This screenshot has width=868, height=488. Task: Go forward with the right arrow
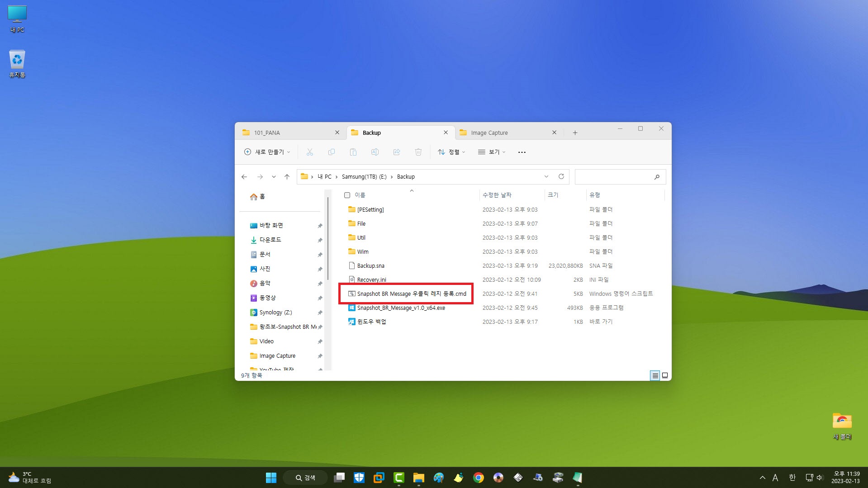[260, 177]
